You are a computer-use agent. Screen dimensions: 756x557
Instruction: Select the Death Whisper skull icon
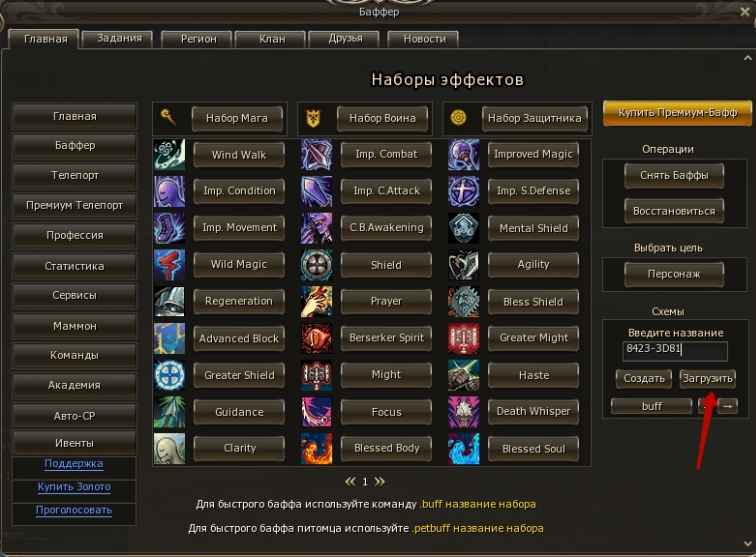pos(463,412)
